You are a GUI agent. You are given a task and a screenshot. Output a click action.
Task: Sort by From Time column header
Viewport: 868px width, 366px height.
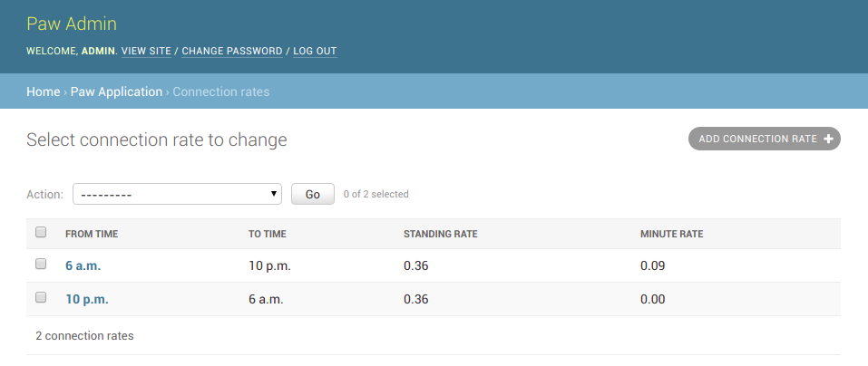point(92,234)
